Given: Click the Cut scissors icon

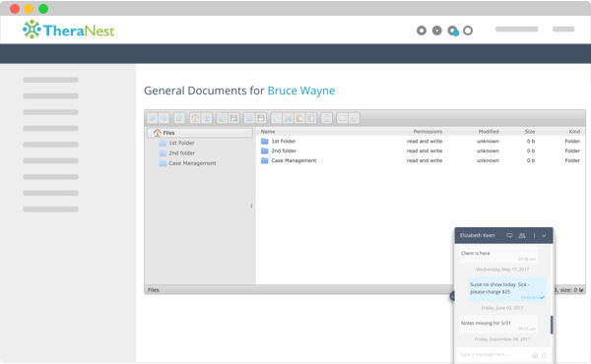Looking at the screenshot, I should (288, 119).
